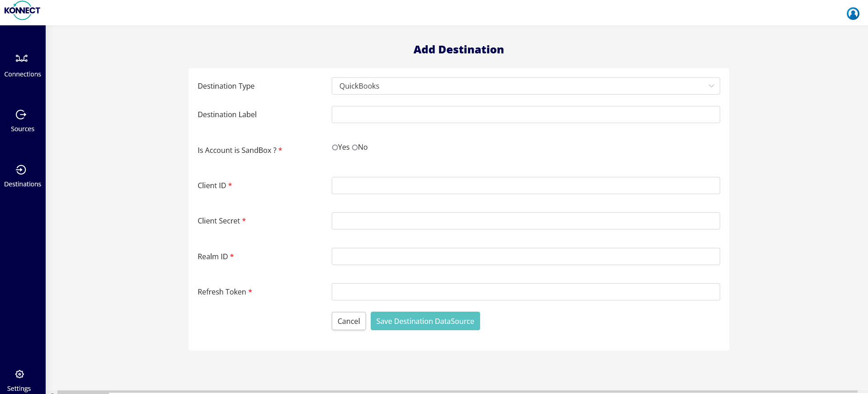This screenshot has height=394, width=868.
Task: Focus the Client Secret input
Action: tap(525, 221)
